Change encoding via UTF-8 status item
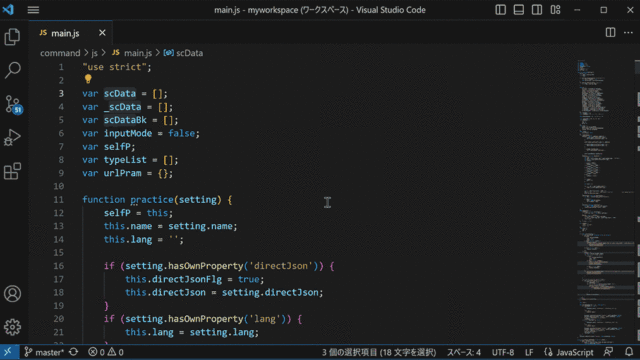 click(x=503, y=352)
